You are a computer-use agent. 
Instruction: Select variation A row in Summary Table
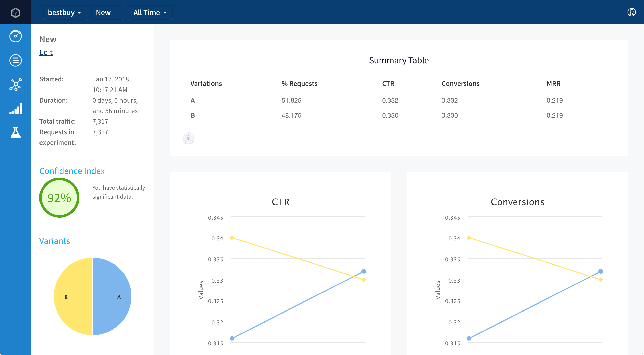[x=193, y=100]
